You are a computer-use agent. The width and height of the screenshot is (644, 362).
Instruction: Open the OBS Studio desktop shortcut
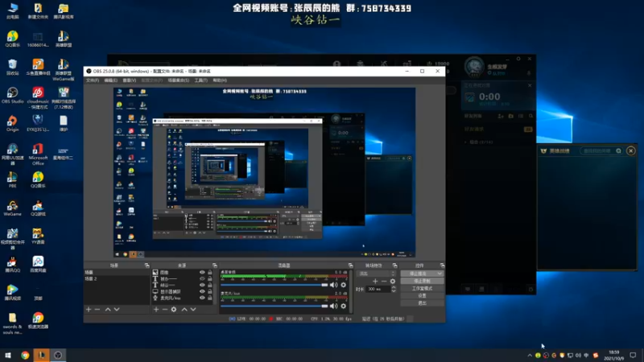pos(12,95)
